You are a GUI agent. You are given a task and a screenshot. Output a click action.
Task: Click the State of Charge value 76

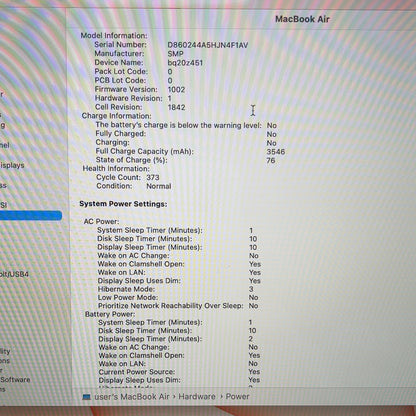click(x=271, y=160)
